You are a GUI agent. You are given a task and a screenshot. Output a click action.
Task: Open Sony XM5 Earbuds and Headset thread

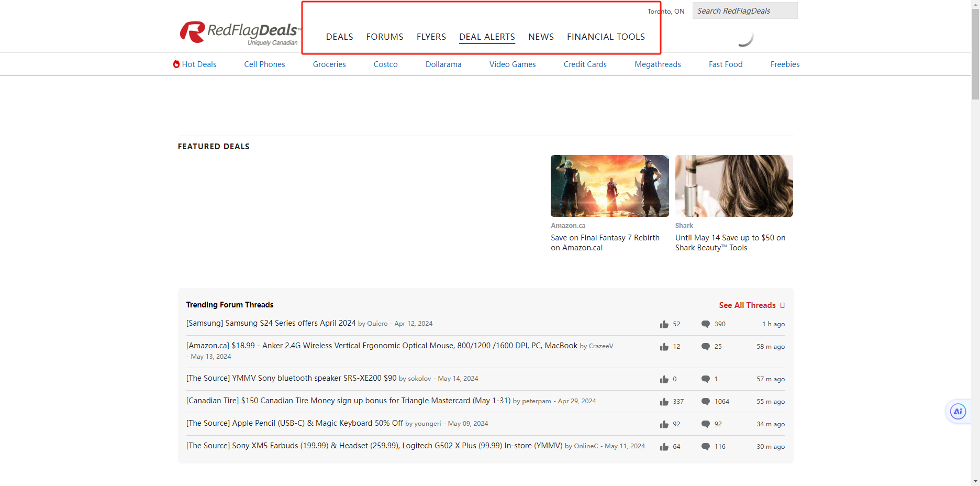(x=374, y=446)
